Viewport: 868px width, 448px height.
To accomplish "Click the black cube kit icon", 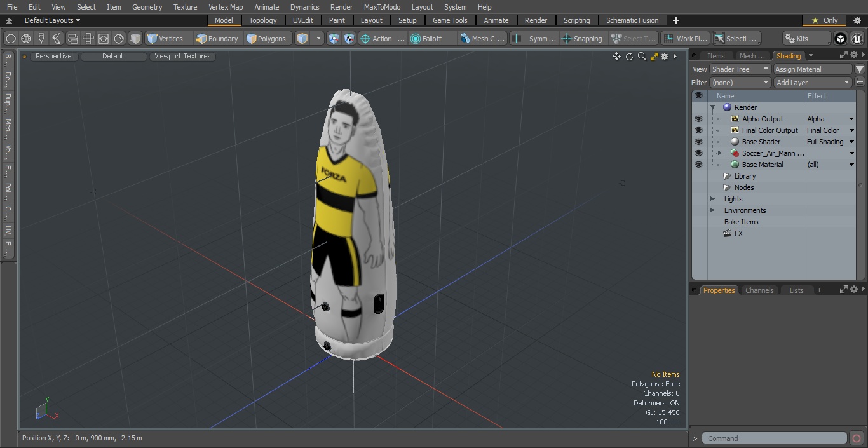I will 841,39.
